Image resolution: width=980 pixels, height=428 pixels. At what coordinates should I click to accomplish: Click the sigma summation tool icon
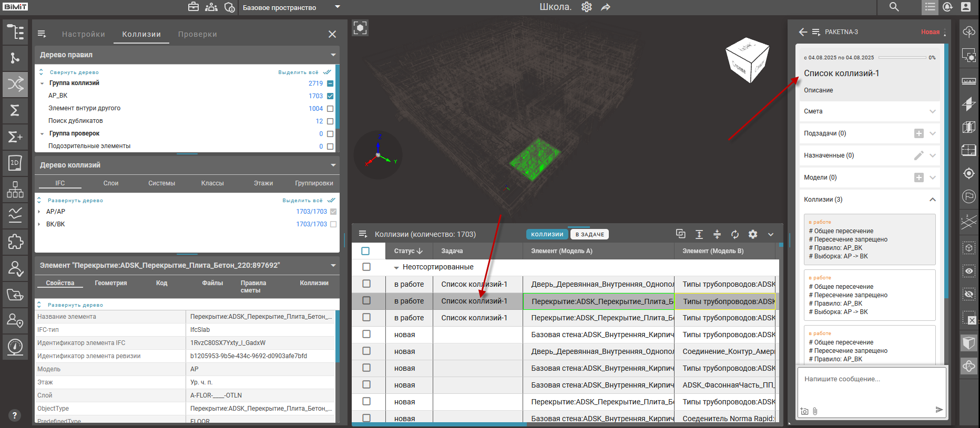coord(15,110)
